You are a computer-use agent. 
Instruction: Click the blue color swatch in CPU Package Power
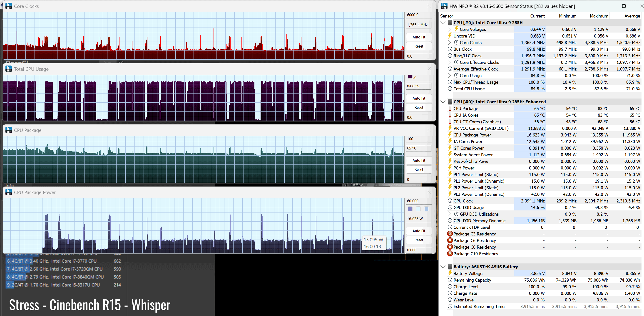426,209
